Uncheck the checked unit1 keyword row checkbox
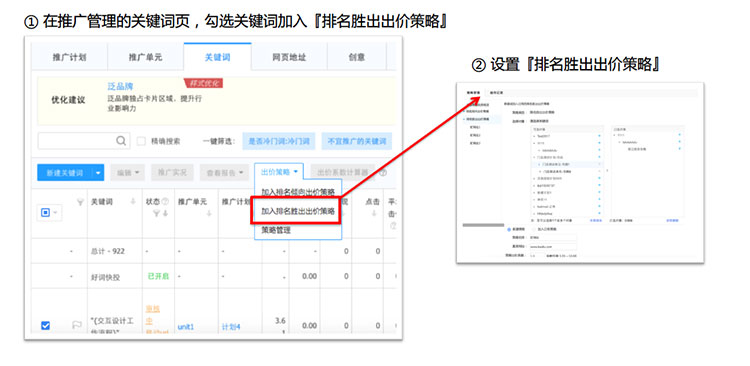The image size is (750, 366). tap(45, 326)
